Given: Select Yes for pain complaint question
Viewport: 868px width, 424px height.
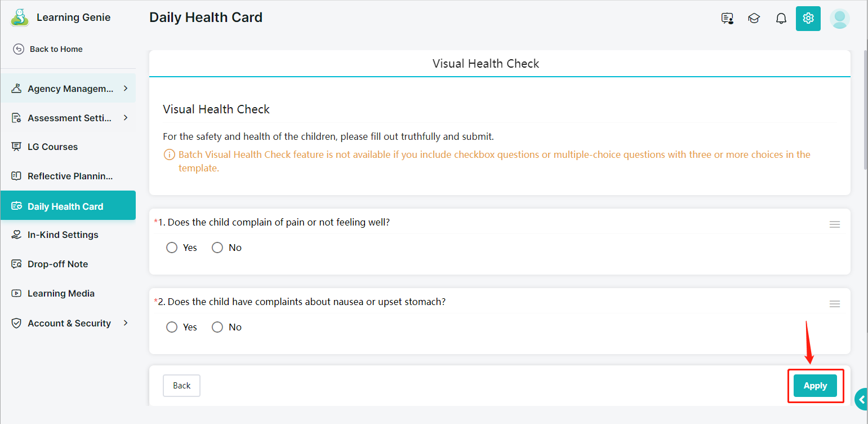Looking at the screenshot, I should tap(172, 248).
